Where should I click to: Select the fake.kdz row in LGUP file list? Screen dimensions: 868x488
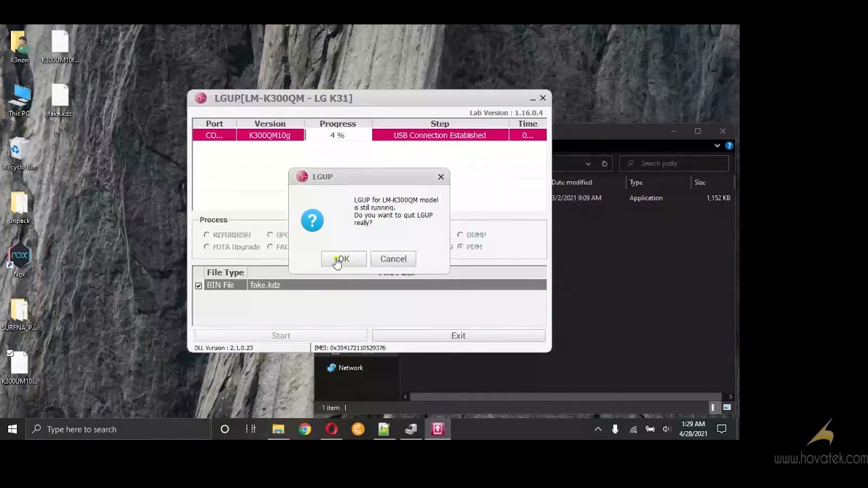click(x=370, y=285)
